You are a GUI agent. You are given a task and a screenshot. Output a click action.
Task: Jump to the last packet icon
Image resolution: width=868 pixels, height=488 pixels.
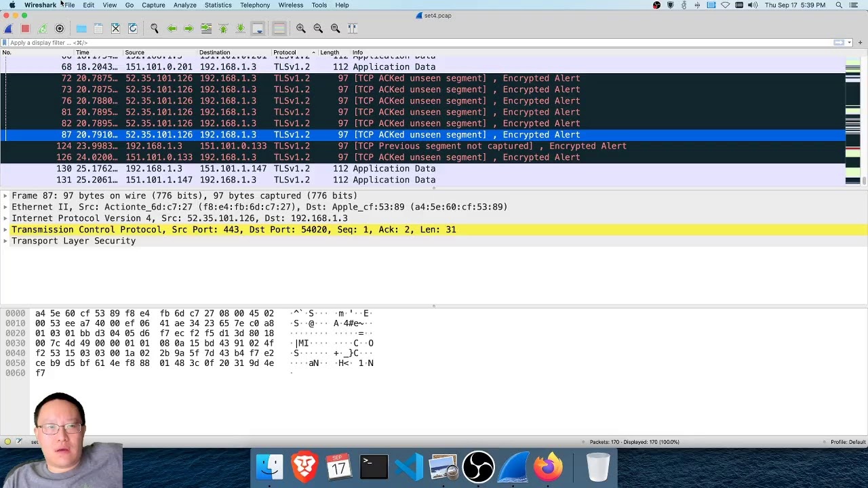pyautogui.click(x=240, y=28)
